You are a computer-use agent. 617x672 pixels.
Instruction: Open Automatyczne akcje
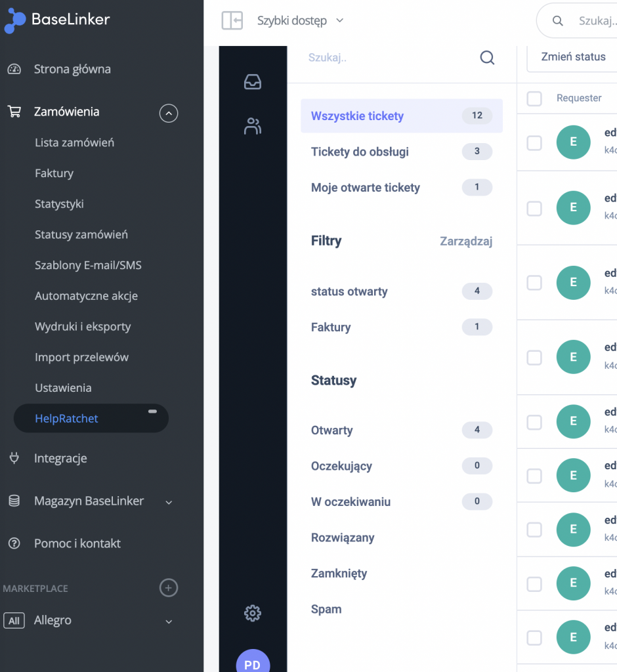tap(86, 296)
